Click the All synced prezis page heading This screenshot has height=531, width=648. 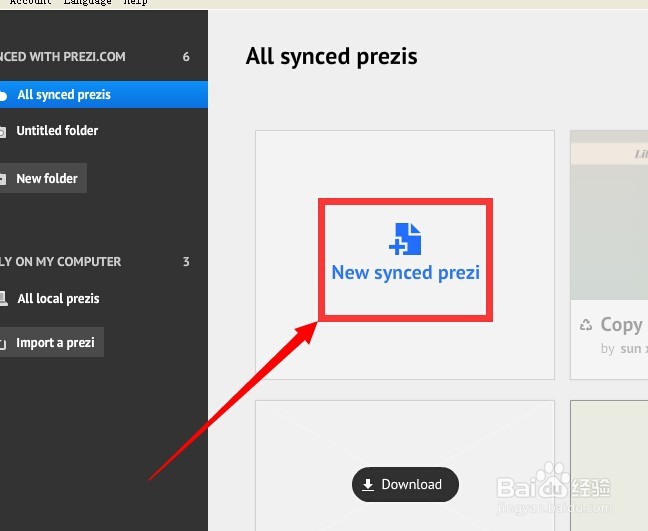[331, 56]
